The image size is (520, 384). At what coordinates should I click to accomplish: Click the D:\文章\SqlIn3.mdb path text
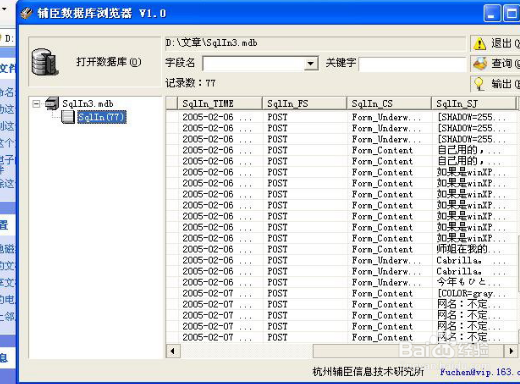click(211, 43)
